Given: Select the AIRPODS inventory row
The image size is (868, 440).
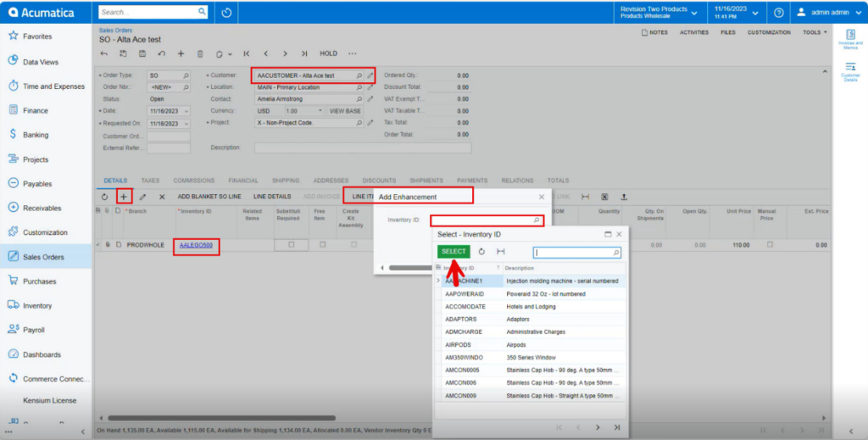Looking at the screenshot, I should (x=531, y=345).
